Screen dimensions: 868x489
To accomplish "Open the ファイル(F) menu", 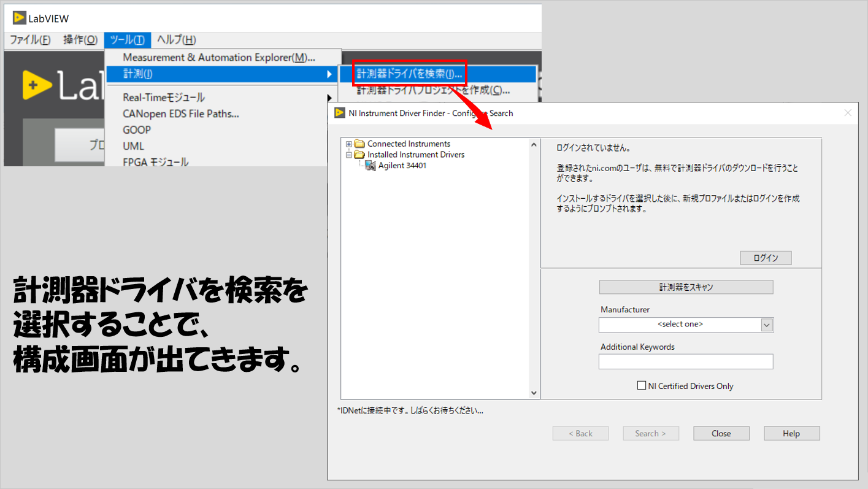I will point(30,40).
